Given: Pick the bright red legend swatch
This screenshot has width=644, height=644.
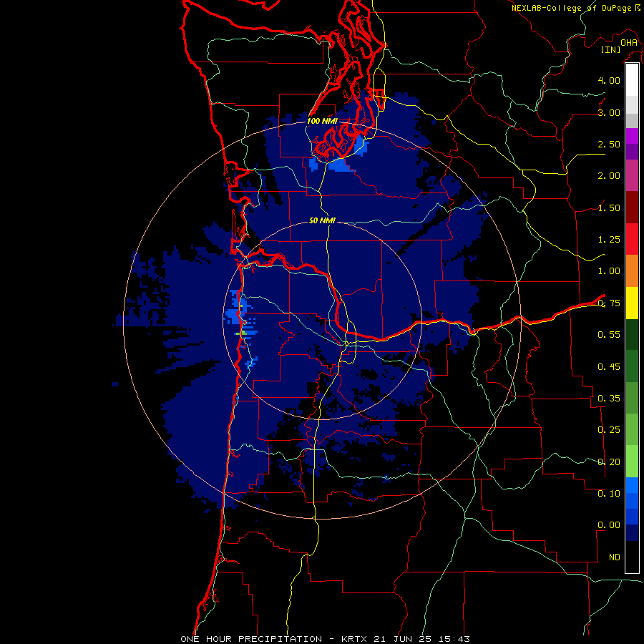Looking at the screenshot, I should 632,239.
